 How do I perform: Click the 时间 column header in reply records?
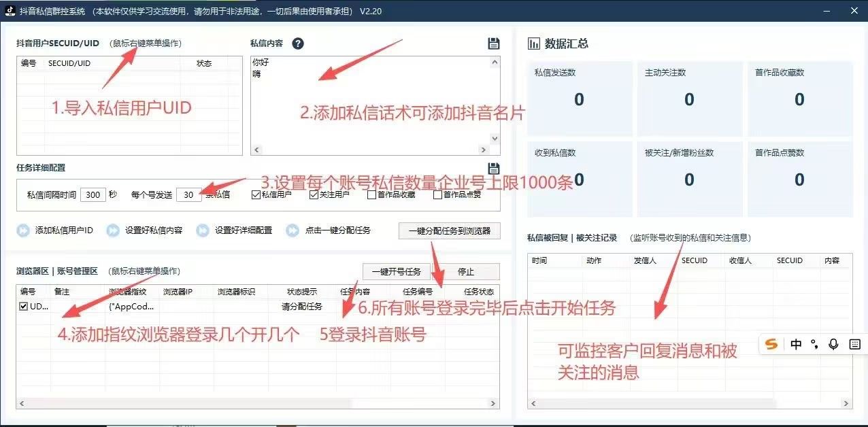(x=539, y=260)
